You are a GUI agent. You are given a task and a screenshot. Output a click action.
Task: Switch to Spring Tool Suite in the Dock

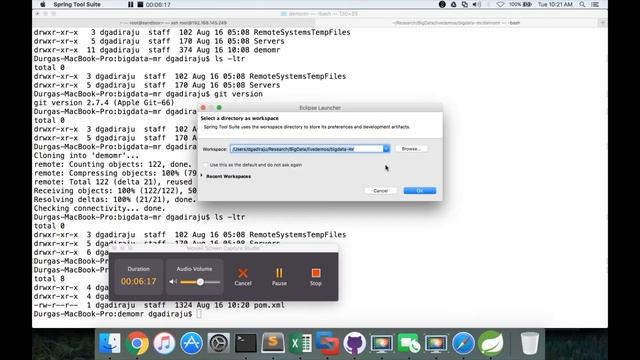click(491, 343)
